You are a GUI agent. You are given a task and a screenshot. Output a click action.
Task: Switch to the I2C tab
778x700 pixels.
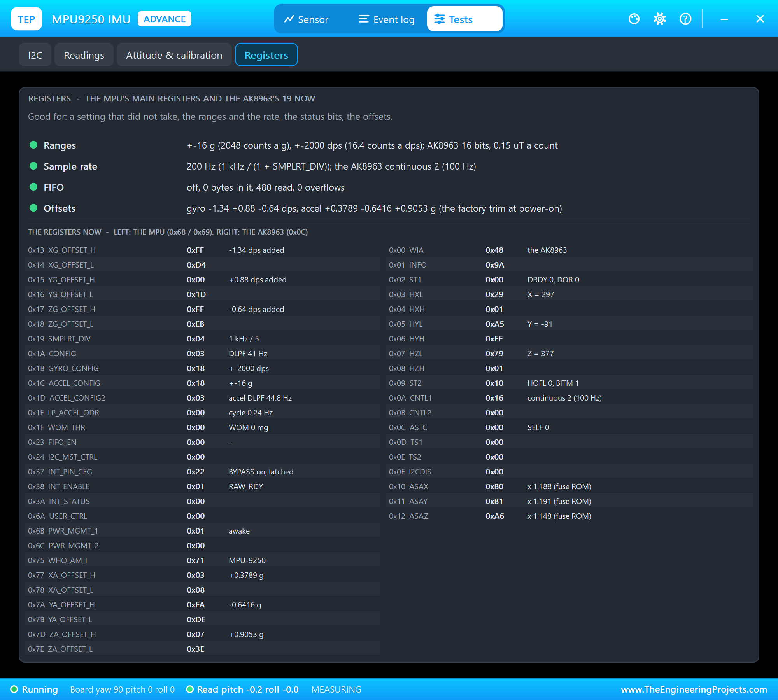point(35,55)
